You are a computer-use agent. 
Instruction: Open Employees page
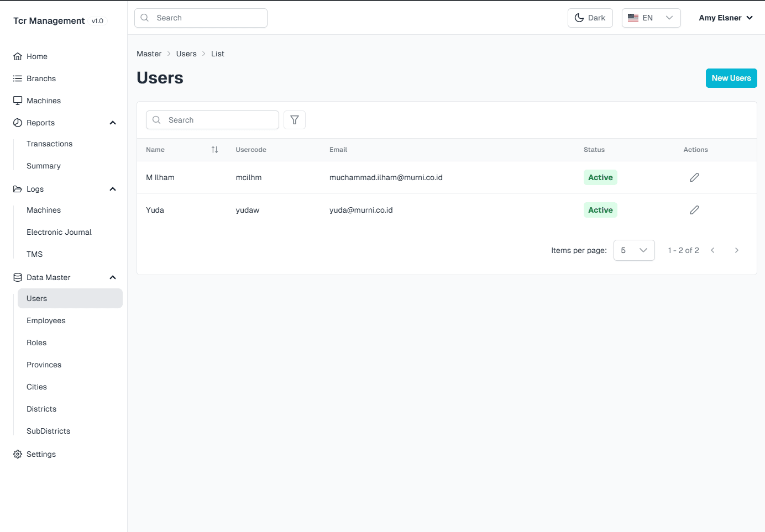(46, 320)
